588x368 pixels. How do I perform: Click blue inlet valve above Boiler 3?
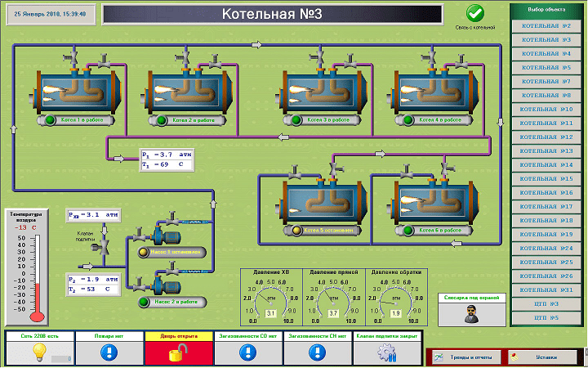click(x=317, y=58)
